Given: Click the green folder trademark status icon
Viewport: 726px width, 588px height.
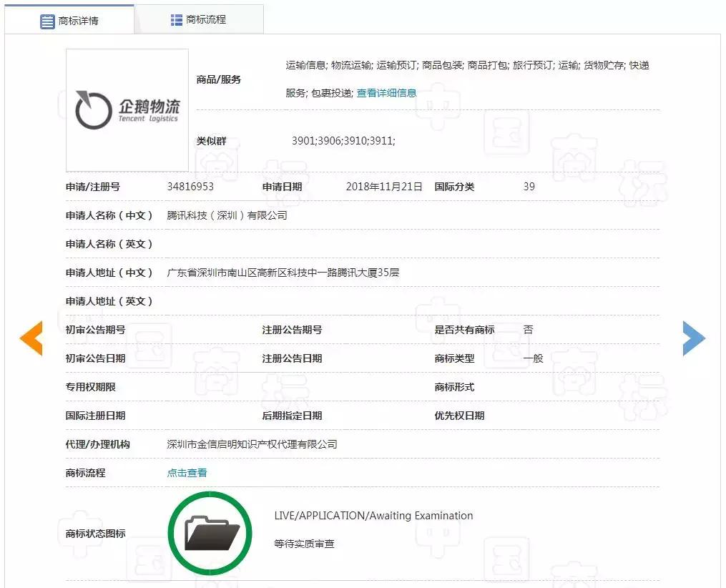Looking at the screenshot, I should [x=210, y=532].
